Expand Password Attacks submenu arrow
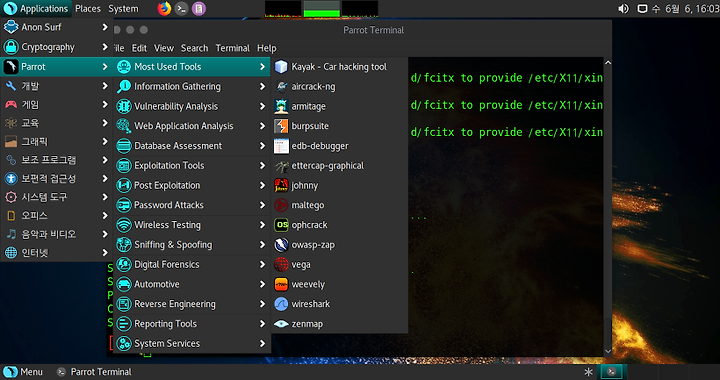The width and height of the screenshot is (720, 380). [262, 205]
